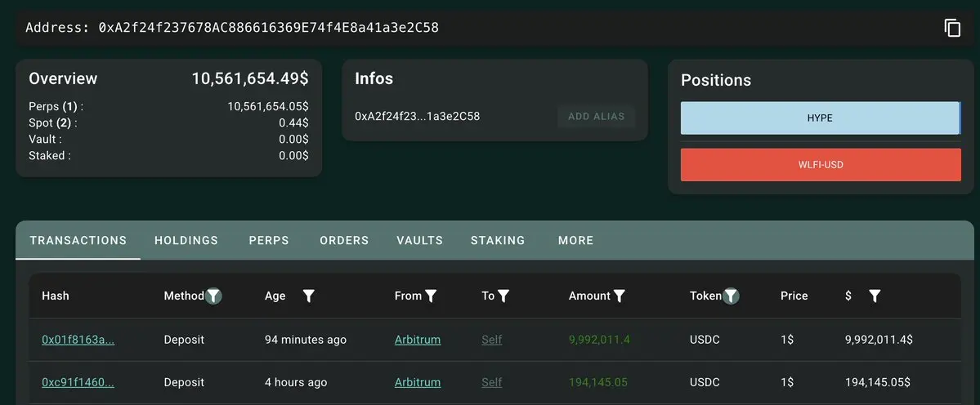This screenshot has width=980, height=405.
Task: Switch to the Holdings tab
Action: [186, 240]
